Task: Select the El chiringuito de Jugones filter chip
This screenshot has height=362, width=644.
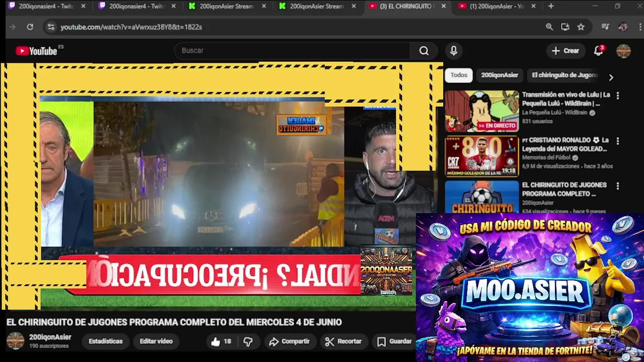Action: coord(563,75)
